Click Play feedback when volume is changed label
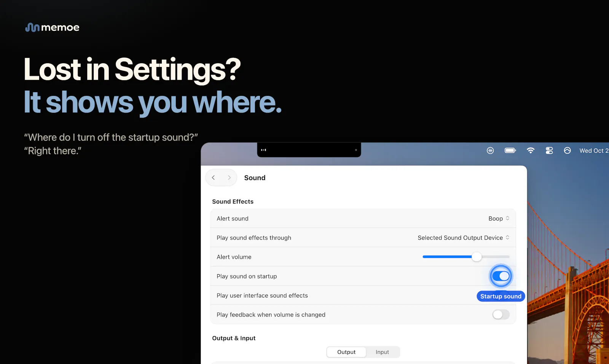Screen dimensions: 609x364 coord(271,315)
